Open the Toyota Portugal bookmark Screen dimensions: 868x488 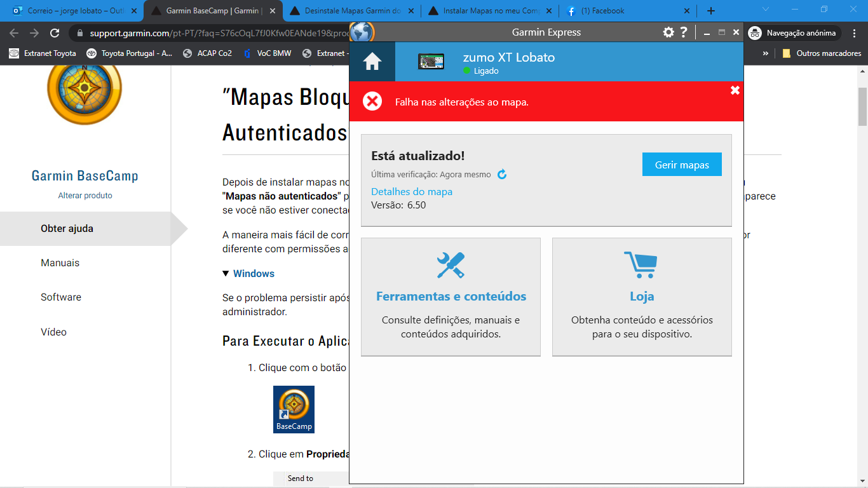point(130,53)
